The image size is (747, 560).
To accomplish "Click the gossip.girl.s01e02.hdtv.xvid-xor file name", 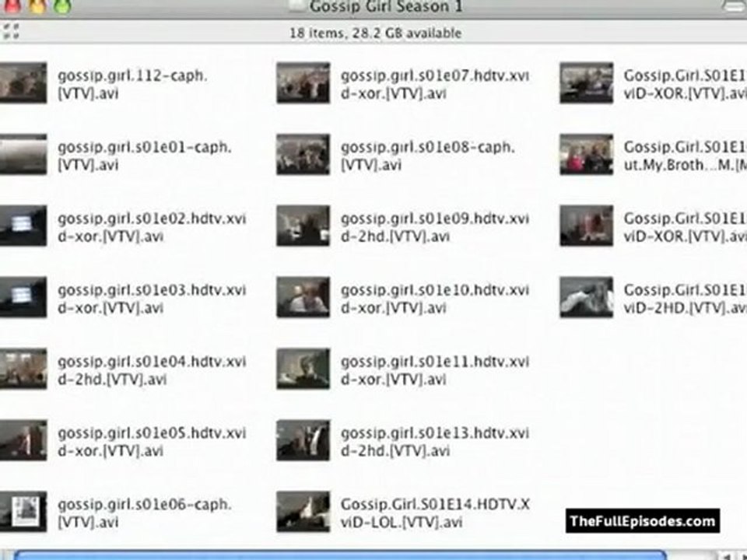I will point(152,227).
